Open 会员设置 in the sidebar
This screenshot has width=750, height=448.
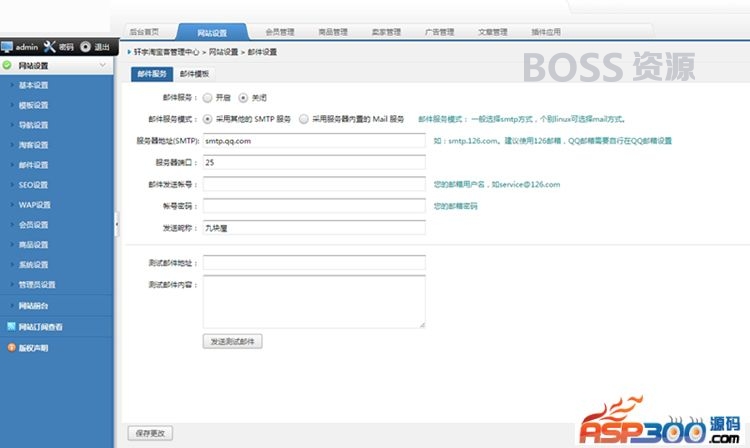[33, 225]
